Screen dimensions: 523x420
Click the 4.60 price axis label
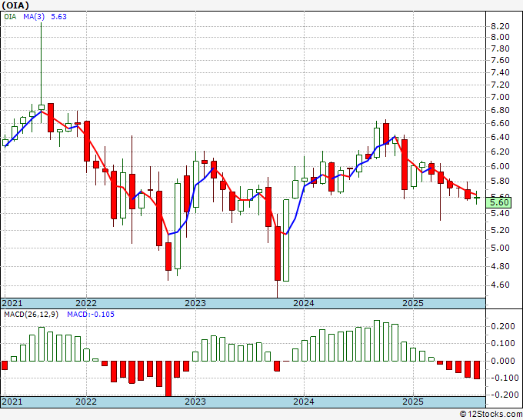click(500, 285)
